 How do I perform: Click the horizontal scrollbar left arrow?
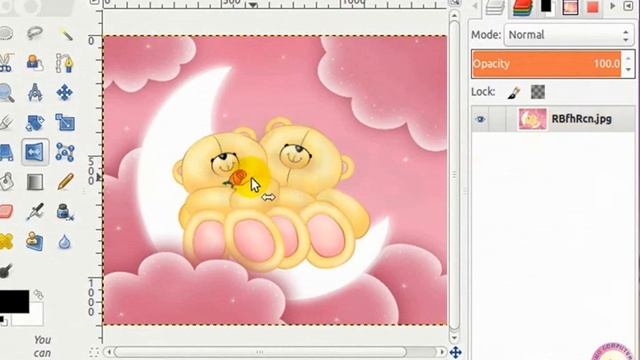point(109,352)
